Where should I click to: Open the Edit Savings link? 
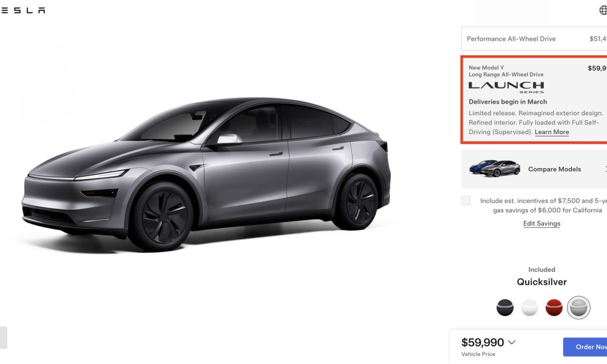tap(541, 224)
